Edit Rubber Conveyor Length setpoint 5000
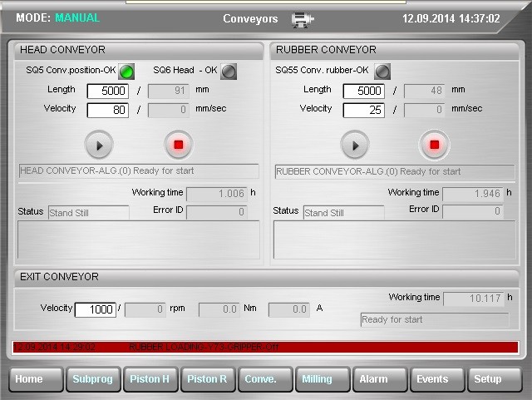 tap(364, 91)
